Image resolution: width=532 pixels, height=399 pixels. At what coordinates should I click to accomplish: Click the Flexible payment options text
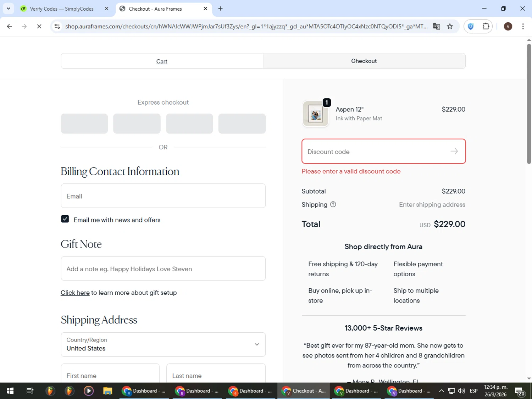pos(418,269)
